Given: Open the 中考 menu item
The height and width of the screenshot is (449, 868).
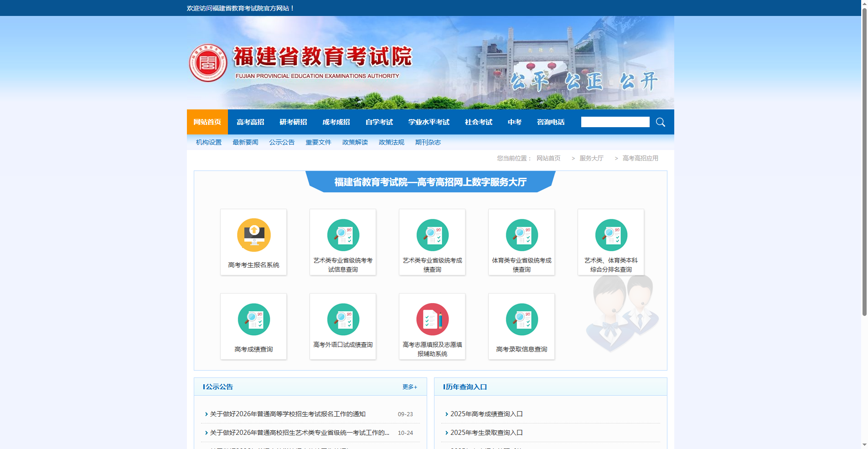Looking at the screenshot, I should (x=514, y=122).
